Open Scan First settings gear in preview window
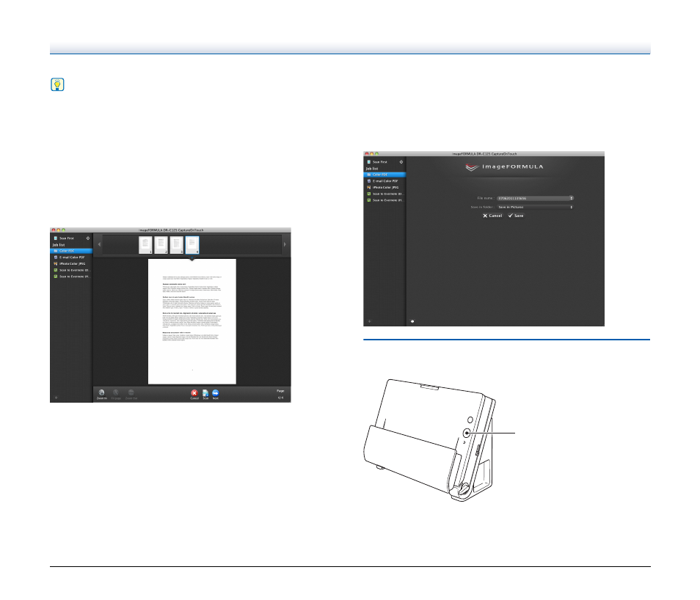Screen dimensions: 700x600 pyautogui.click(x=88, y=238)
